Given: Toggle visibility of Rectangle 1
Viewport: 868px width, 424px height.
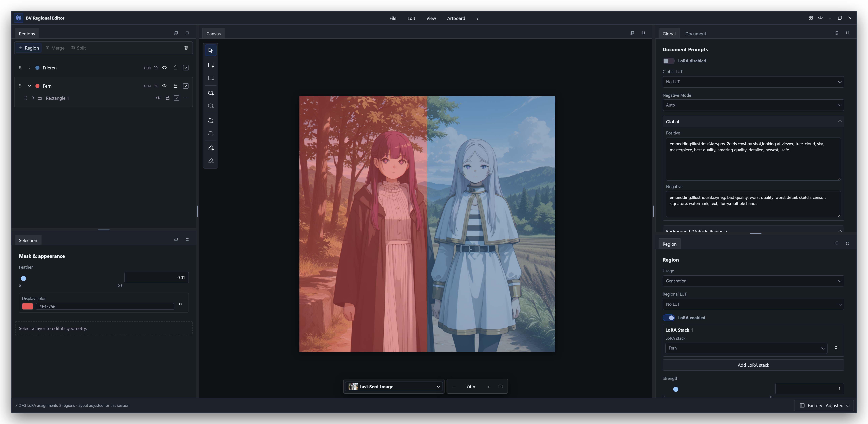Looking at the screenshot, I should 158,98.
